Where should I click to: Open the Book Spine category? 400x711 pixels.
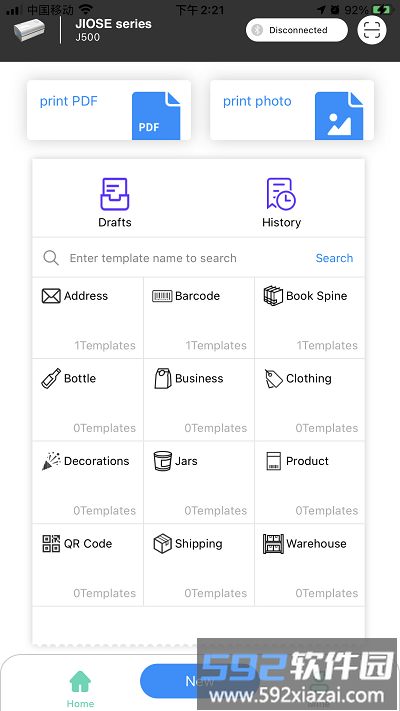310,318
